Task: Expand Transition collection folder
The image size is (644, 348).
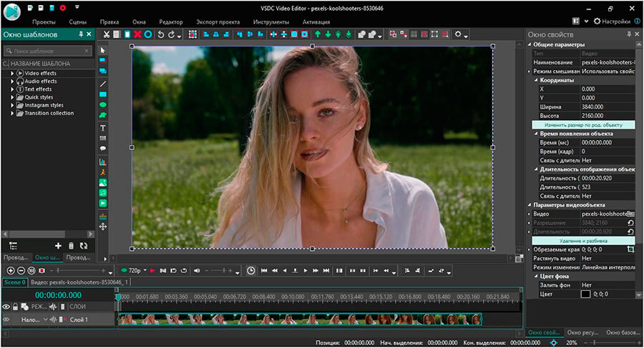Action: (x=12, y=113)
